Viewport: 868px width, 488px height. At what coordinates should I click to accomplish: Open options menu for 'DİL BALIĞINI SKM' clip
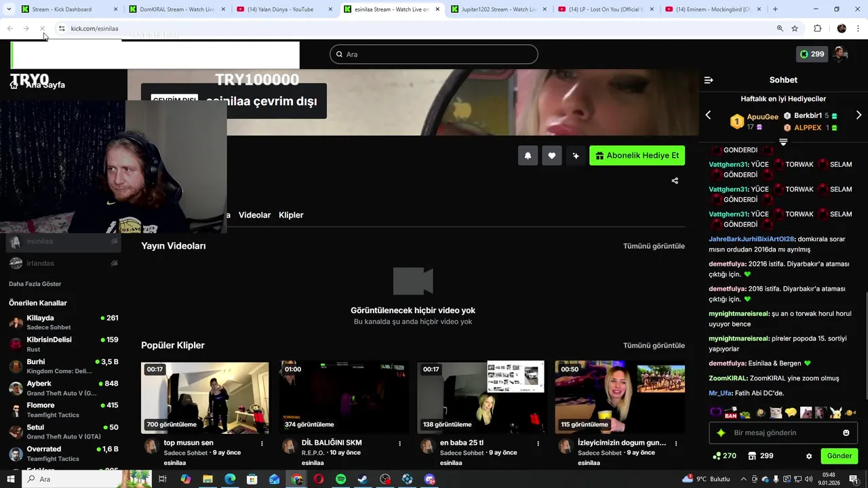pyautogui.click(x=399, y=443)
